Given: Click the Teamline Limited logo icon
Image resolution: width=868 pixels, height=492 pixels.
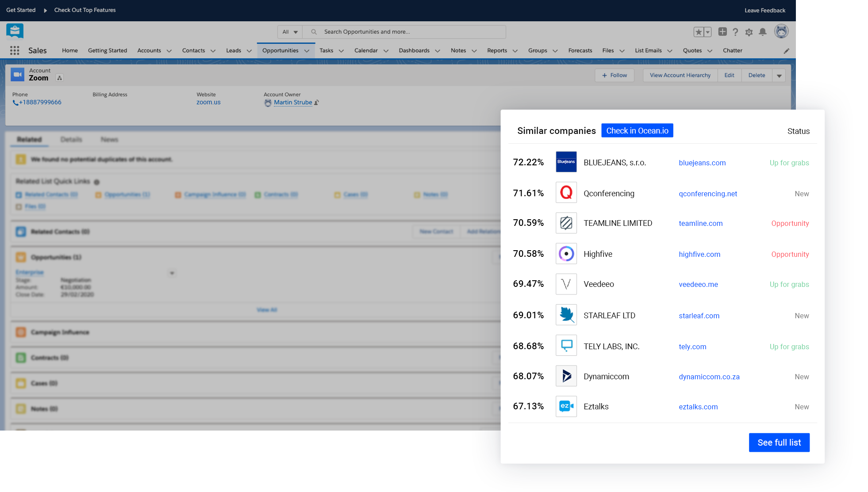Looking at the screenshot, I should (x=566, y=223).
